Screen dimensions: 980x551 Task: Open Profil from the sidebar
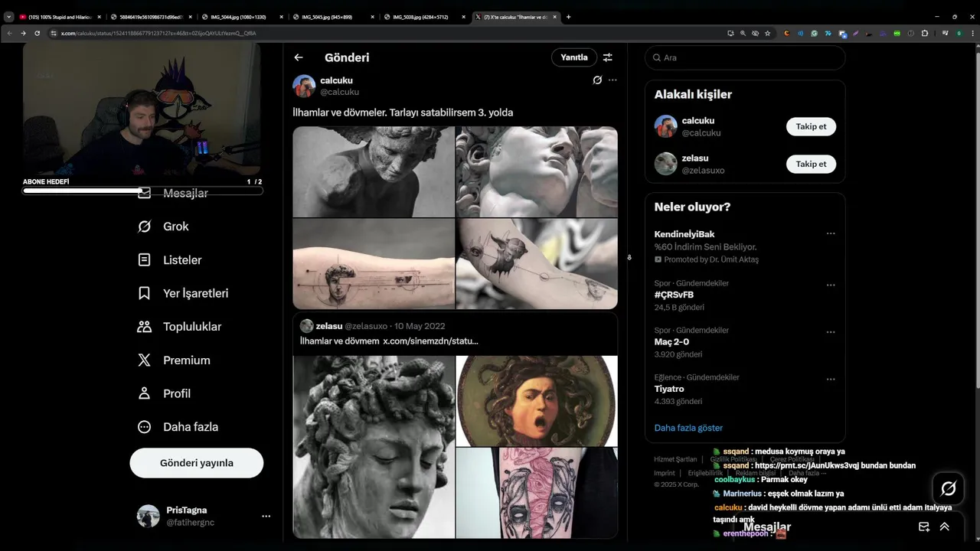163,393
